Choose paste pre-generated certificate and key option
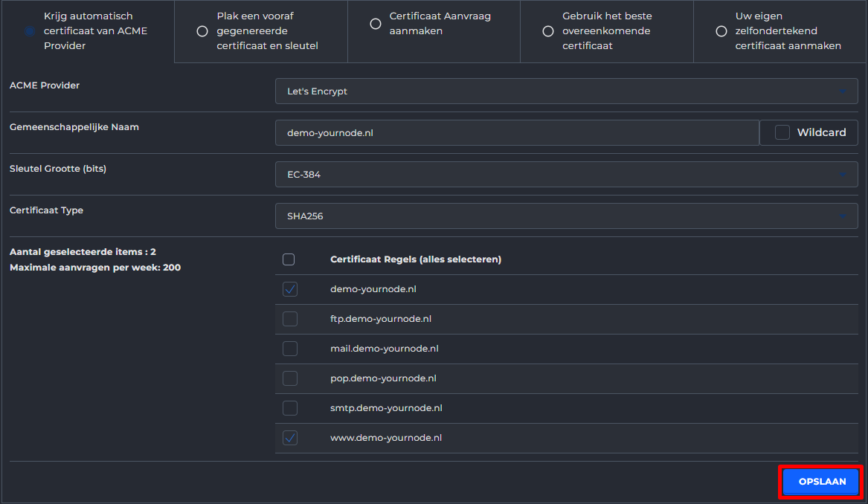 202,31
